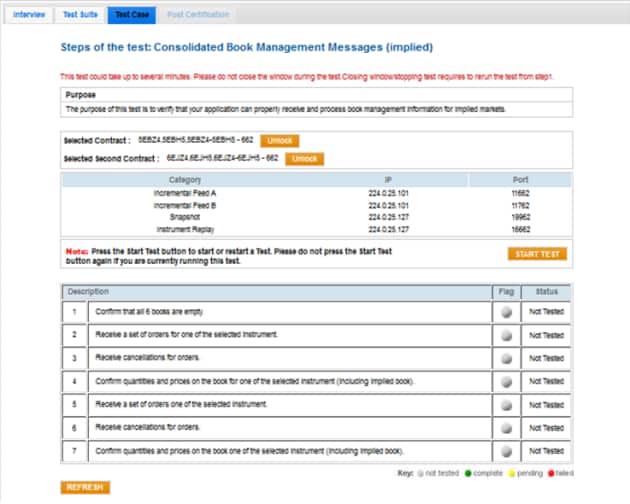Viewport: 630px width, 504px height.
Task: Unlock the Selected Second Contract
Action: [304, 158]
